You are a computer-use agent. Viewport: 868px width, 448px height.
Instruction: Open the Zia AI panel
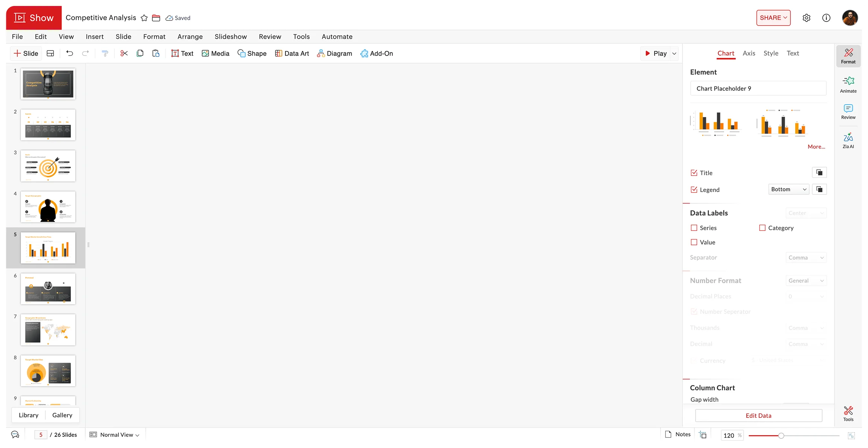pyautogui.click(x=848, y=140)
